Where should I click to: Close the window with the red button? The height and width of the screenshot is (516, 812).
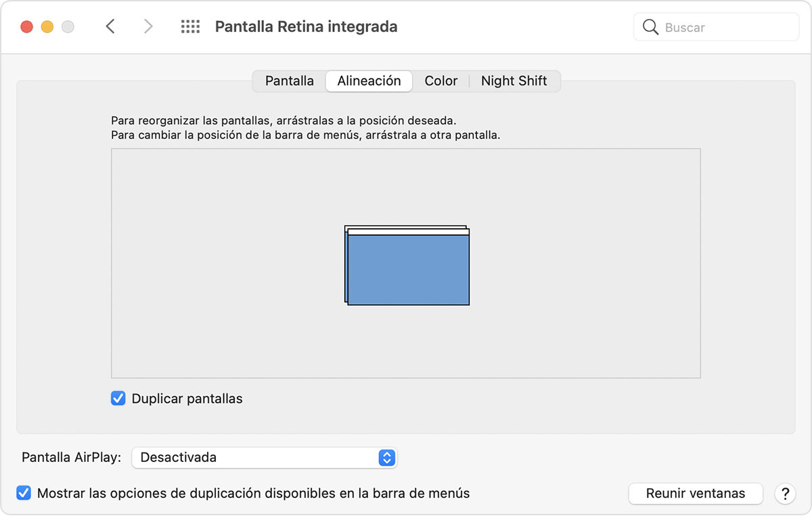[27, 27]
